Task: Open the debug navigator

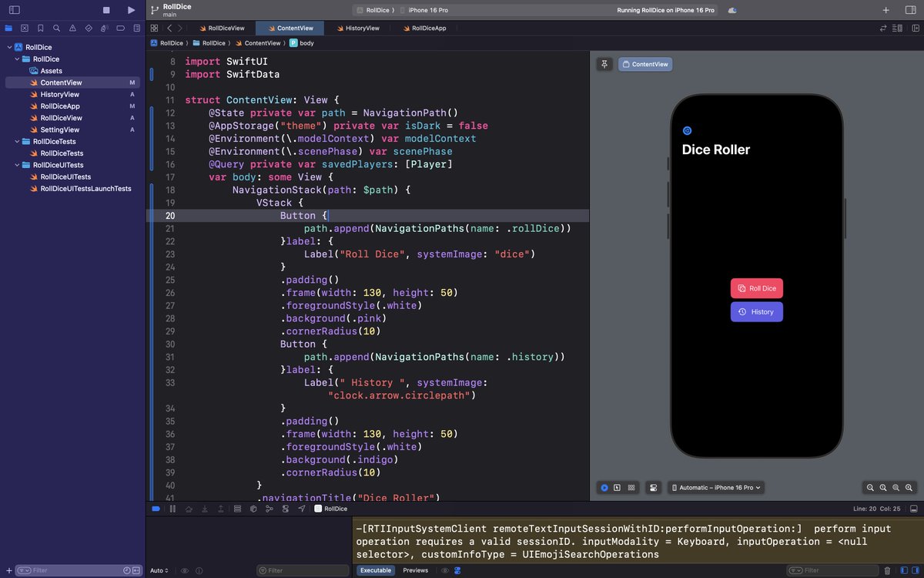Action: [104, 28]
